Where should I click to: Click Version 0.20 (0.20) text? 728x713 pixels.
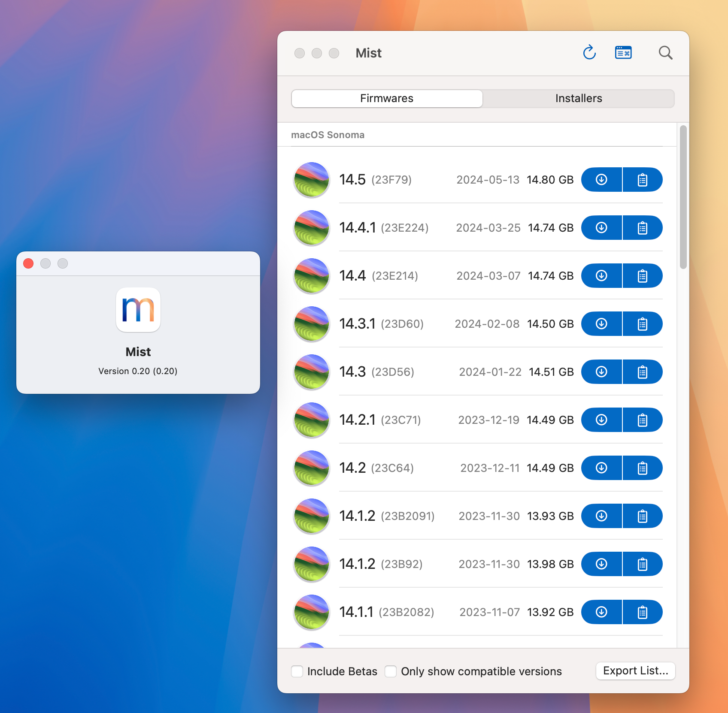138,371
